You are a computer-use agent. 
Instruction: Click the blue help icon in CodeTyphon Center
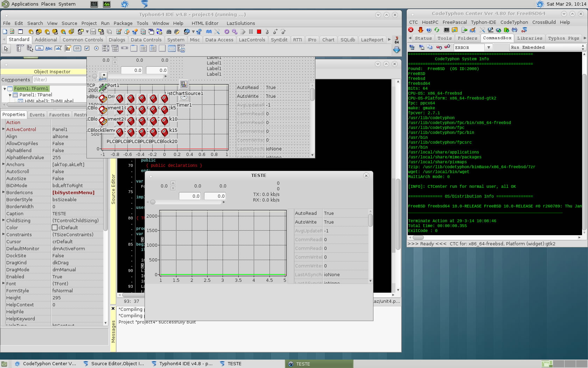(x=429, y=30)
